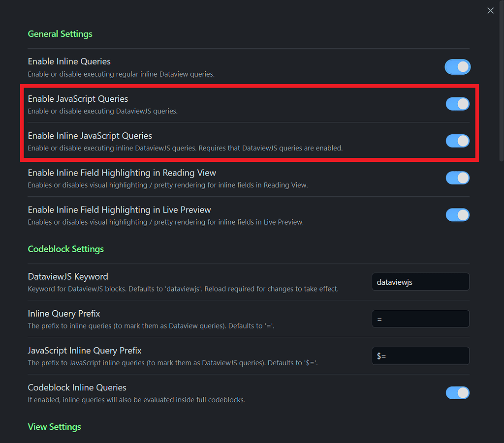Turn off Enable Inline JavaScript Queries switch

457,141
